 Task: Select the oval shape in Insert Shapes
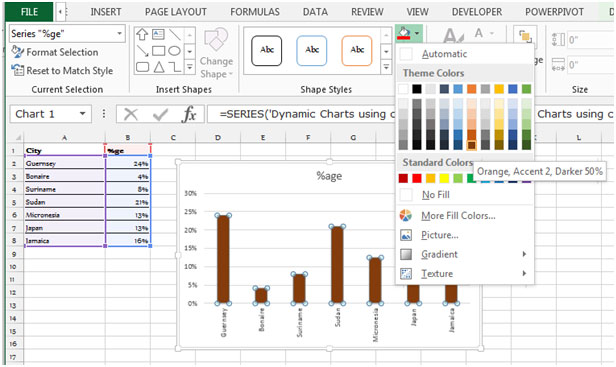[174, 51]
